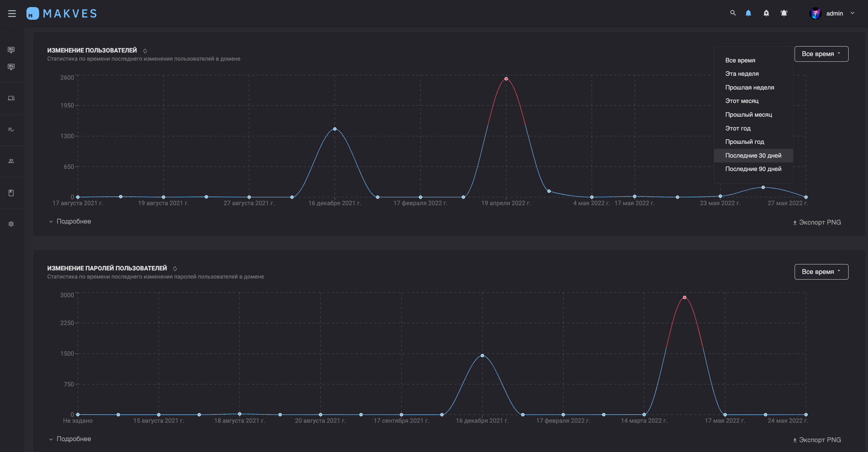The width and height of the screenshot is (868, 452).
Task: Click the 17 августа 2021 г. axis label
Action: (78, 203)
